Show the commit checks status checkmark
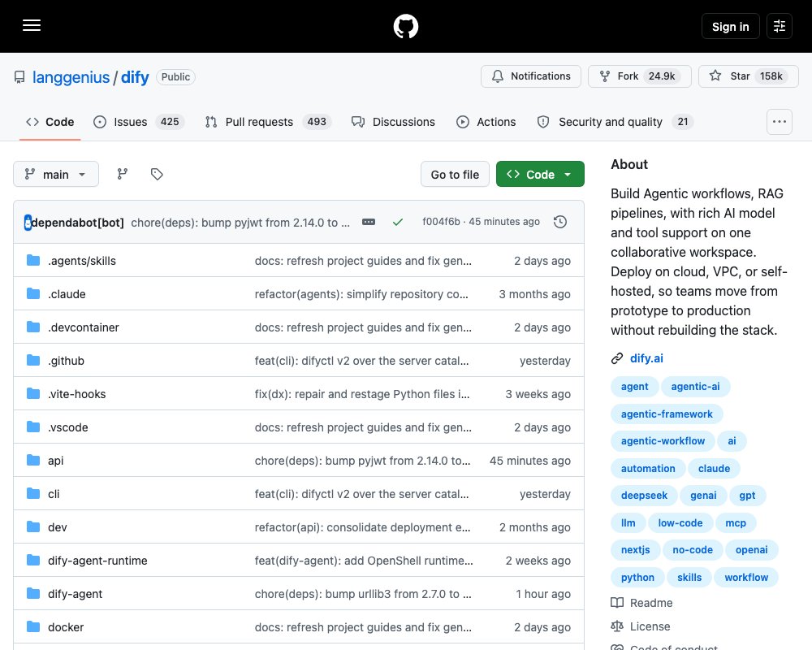 [x=398, y=222]
